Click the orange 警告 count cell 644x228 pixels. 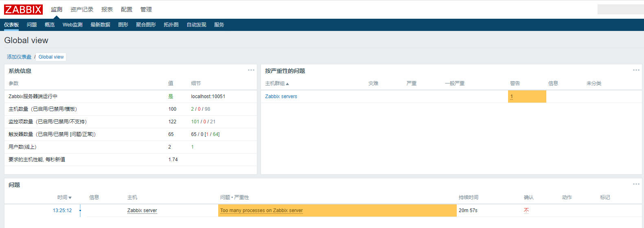click(x=527, y=96)
